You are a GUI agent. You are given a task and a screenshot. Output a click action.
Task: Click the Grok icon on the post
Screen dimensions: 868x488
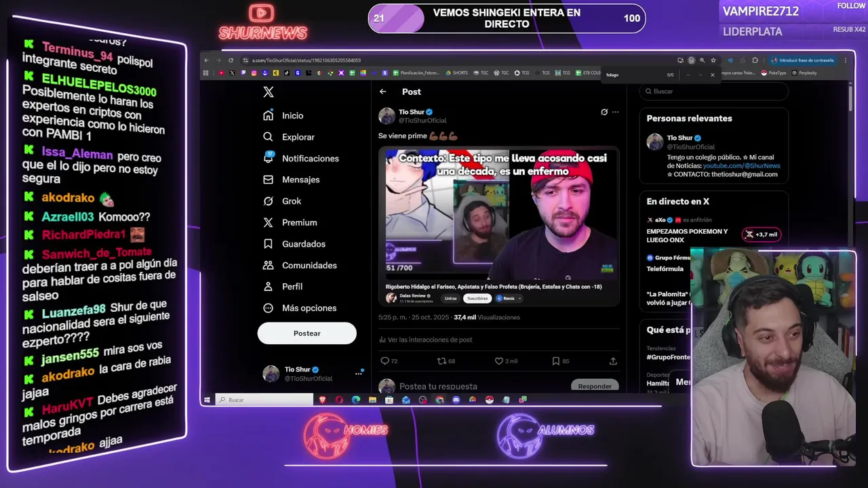pos(604,112)
